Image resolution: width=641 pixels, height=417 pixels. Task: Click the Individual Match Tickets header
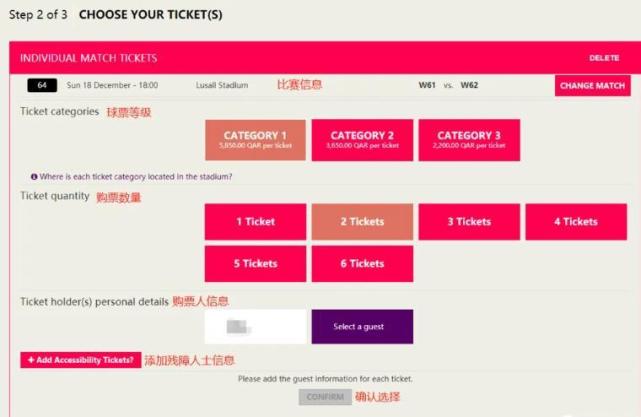pos(88,58)
